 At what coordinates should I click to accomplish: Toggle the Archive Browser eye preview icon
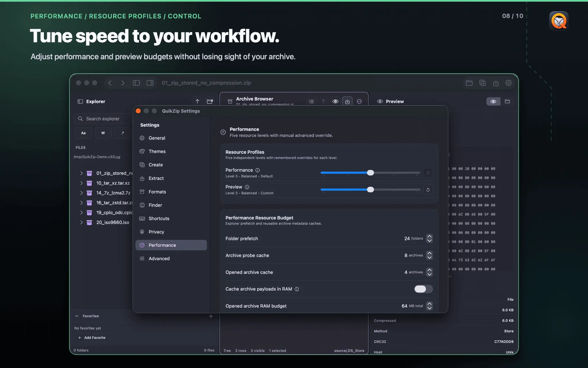[335, 101]
